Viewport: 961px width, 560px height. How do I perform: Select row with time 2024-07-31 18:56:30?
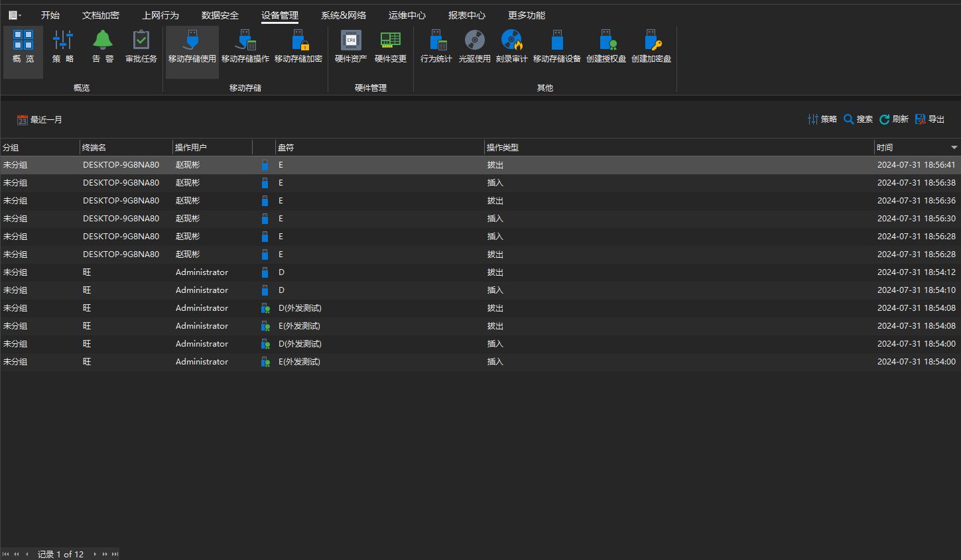coord(480,219)
